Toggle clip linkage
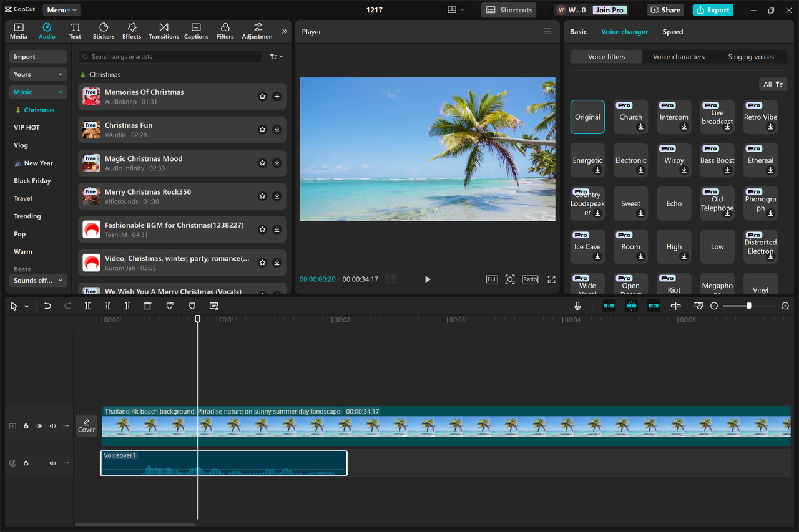This screenshot has width=799, height=532. (x=654, y=306)
